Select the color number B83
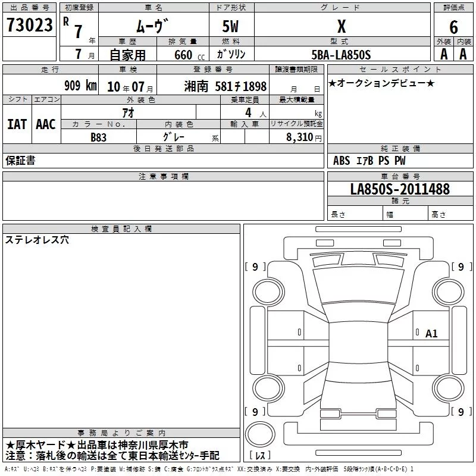Viewport: 476px width, 476px height. pyautogui.click(x=98, y=137)
